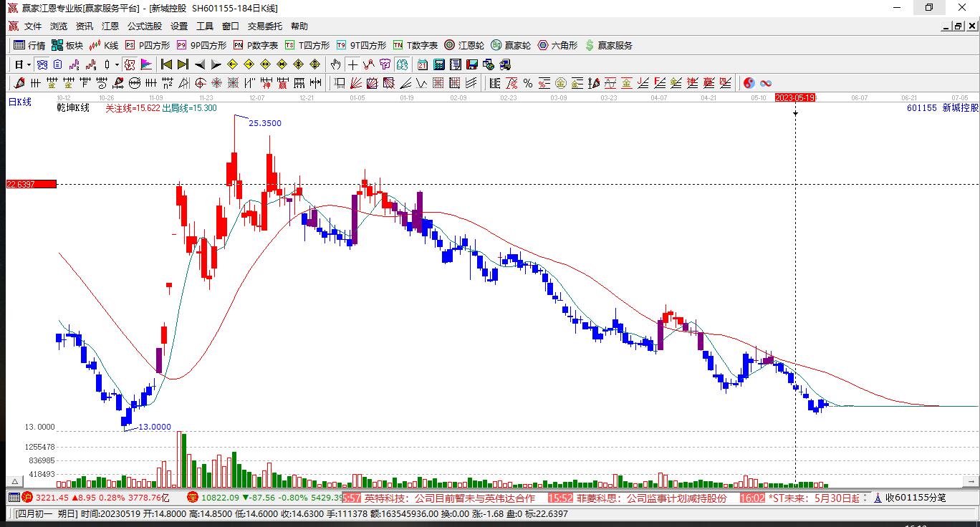Image resolution: width=980 pixels, height=527 pixels.
Task: Click 关注线=15.622 label
Action: (133, 108)
